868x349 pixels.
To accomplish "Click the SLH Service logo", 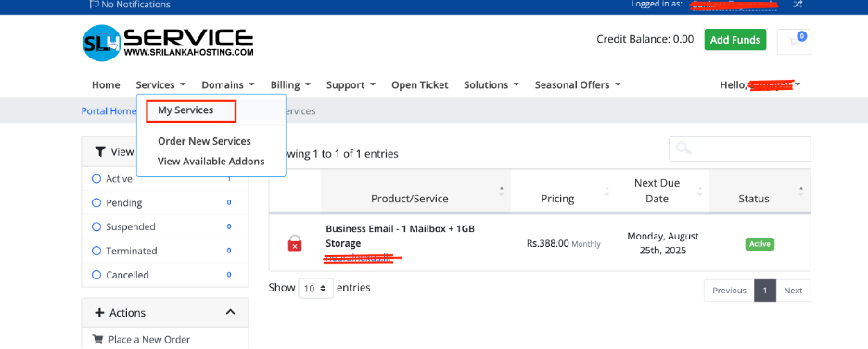I will [x=168, y=43].
